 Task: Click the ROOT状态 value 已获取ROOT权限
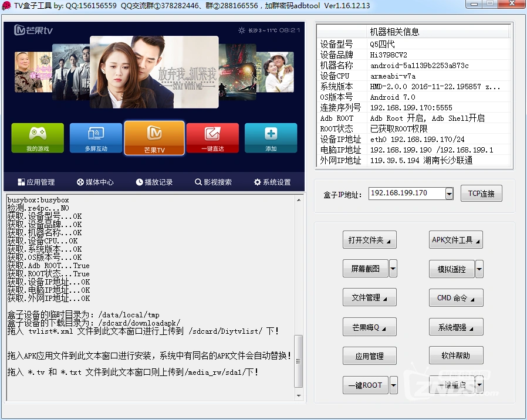point(398,128)
